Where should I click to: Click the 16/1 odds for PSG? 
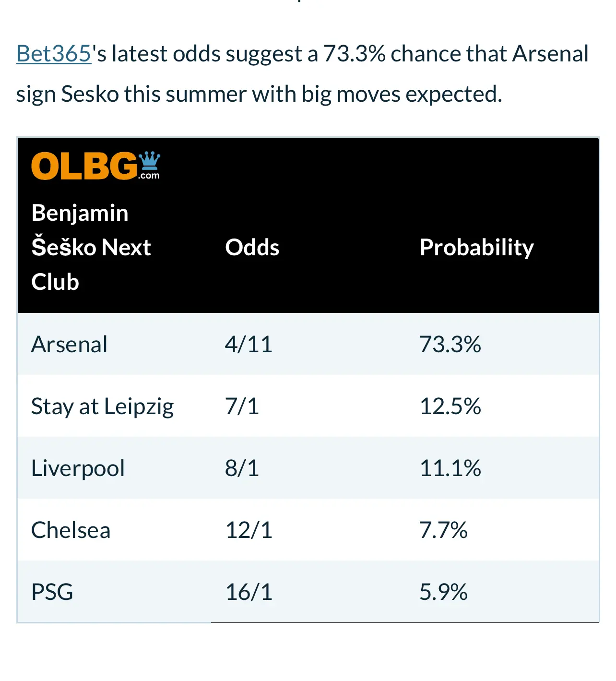[x=249, y=592]
